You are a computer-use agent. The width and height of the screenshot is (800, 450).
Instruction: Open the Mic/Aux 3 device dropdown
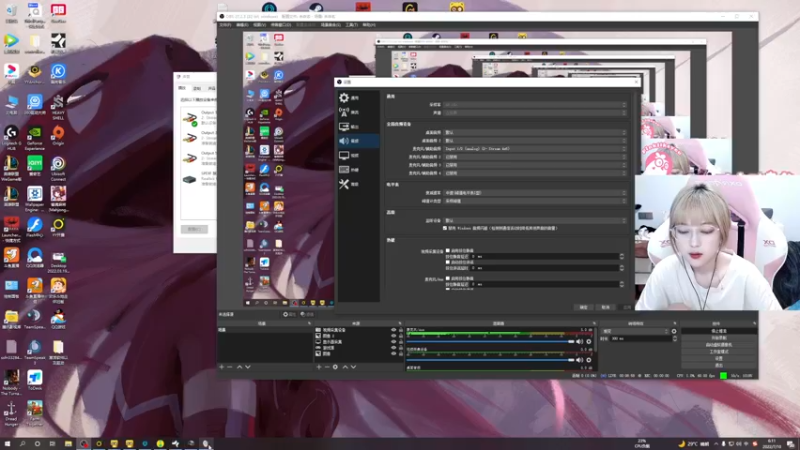point(535,165)
